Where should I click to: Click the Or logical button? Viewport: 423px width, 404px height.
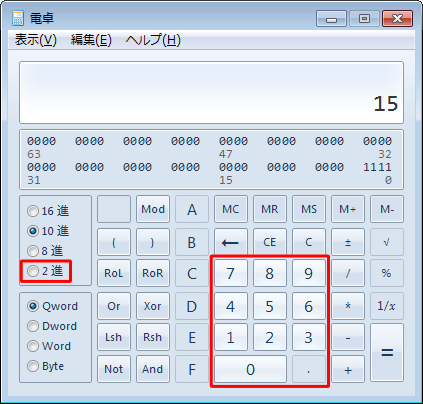point(114,306)
